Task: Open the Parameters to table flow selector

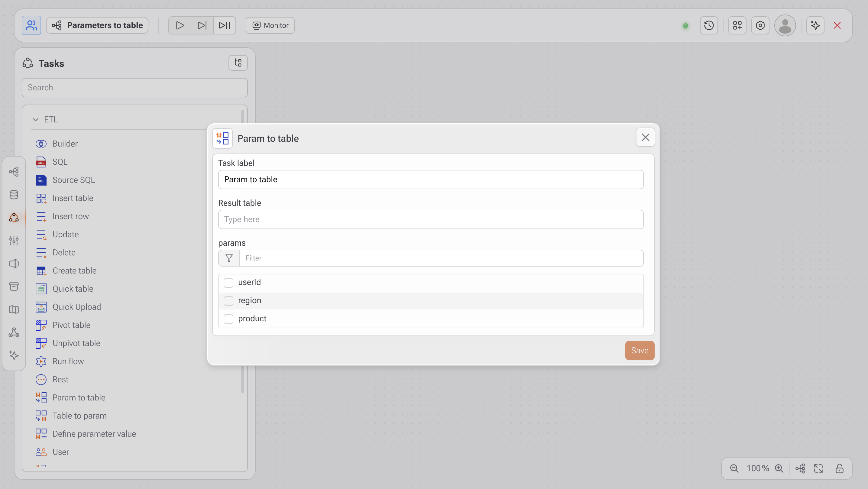Action: [x=97, y=25]
